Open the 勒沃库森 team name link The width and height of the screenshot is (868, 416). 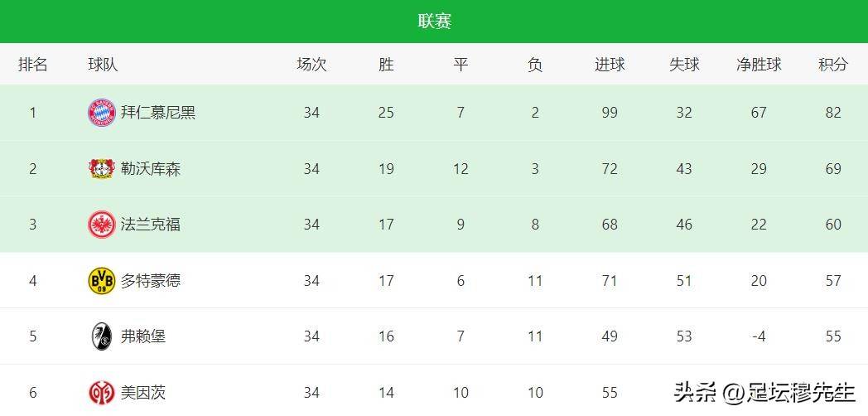pos(151,169)
